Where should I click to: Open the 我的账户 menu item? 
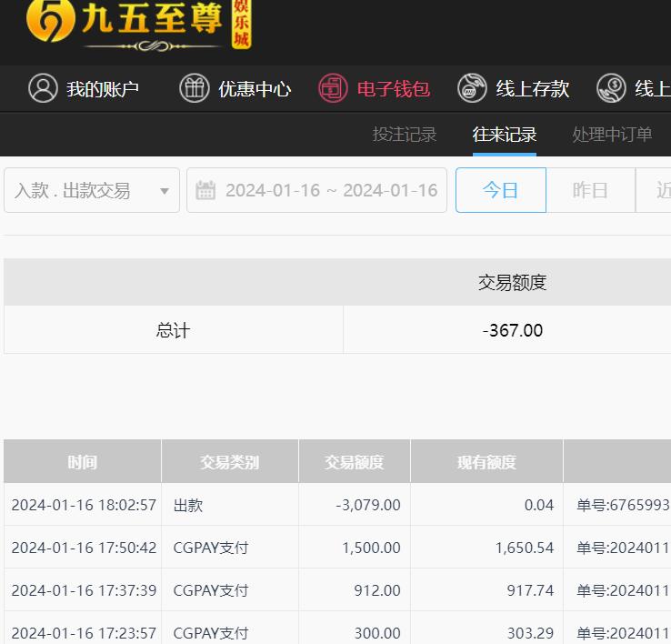click(102, 89)
